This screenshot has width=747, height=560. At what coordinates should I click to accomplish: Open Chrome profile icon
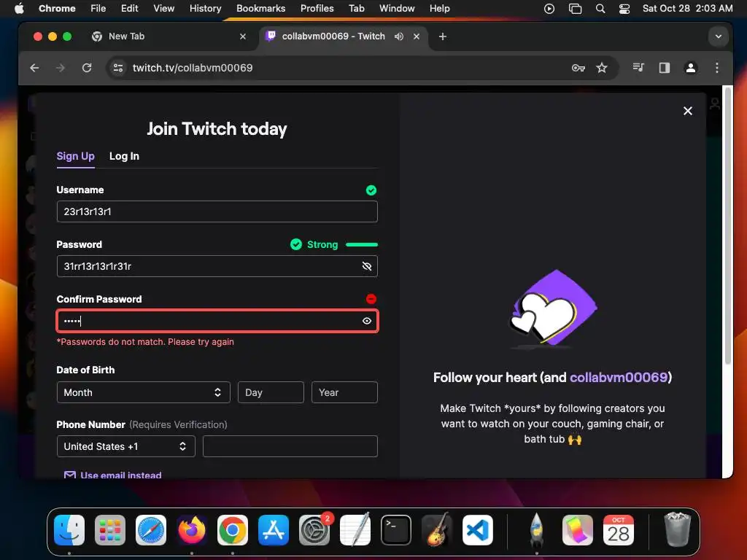(690, 68)
